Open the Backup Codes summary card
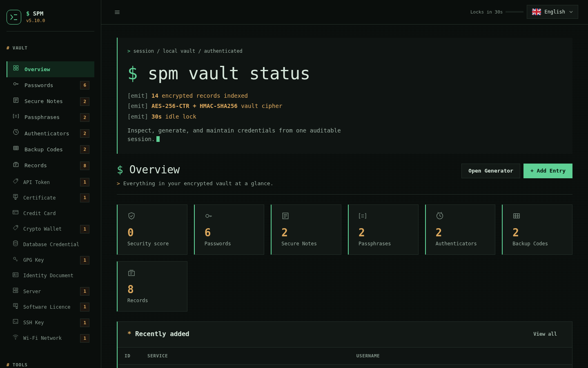Viewport: 588px width, 368px height. tap(537, 229)
